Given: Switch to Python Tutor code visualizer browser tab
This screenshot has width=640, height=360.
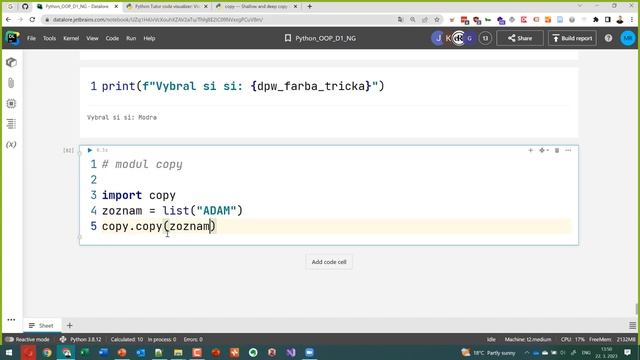Looking at the screenshot, I should [167, 7].
